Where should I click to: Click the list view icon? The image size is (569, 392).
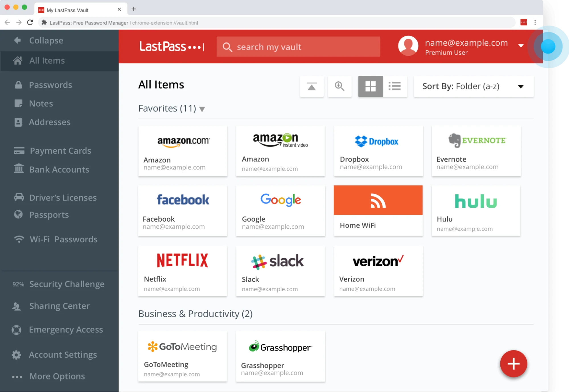point(394,86)
